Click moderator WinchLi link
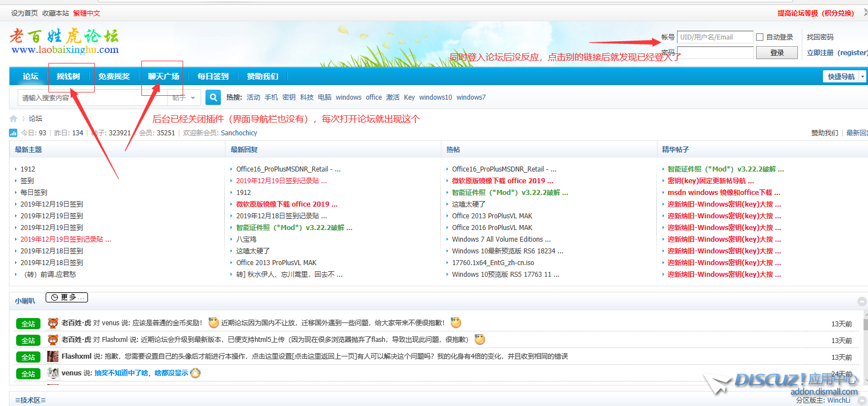The height and width of the screenshot is (406, 868). tap(838, 400)
